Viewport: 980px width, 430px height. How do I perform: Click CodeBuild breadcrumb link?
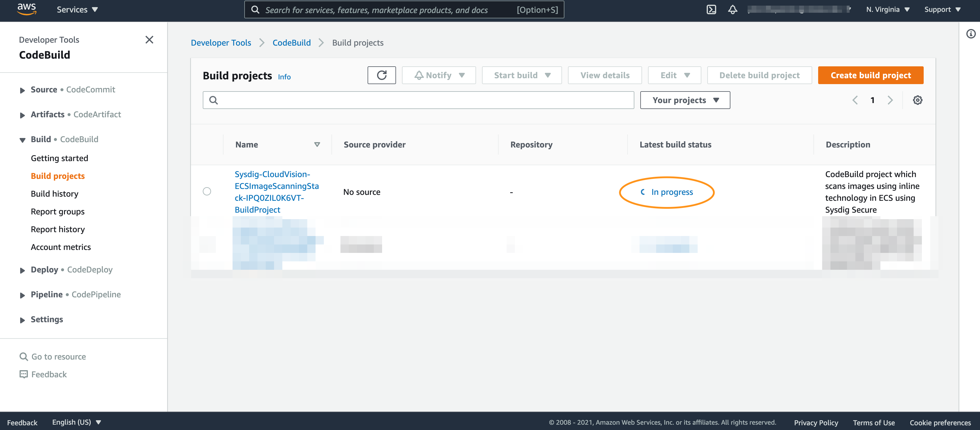point(291,43)
